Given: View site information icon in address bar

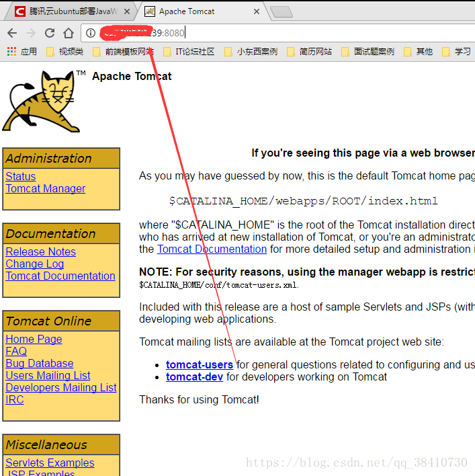Looking at the screenshot, I should pyautogui.click(x=91, y=33).
